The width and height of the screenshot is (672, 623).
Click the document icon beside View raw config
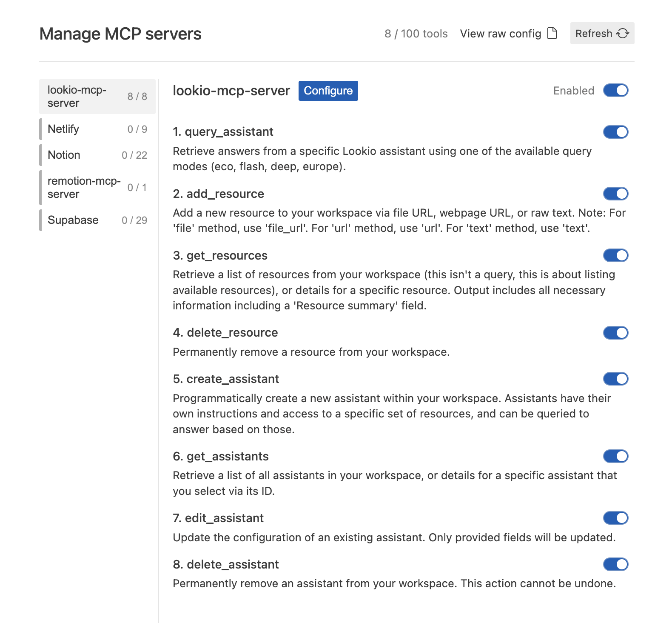[552, 34]
